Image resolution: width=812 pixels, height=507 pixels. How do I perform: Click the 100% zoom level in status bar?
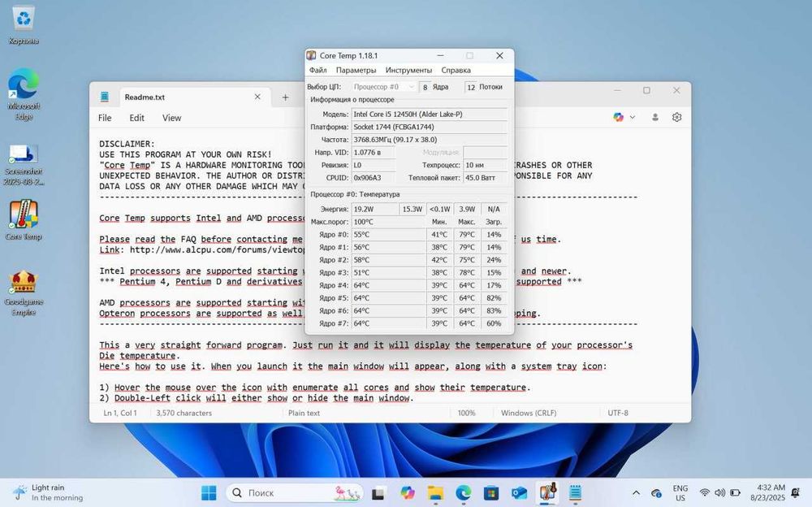(466, 414)
